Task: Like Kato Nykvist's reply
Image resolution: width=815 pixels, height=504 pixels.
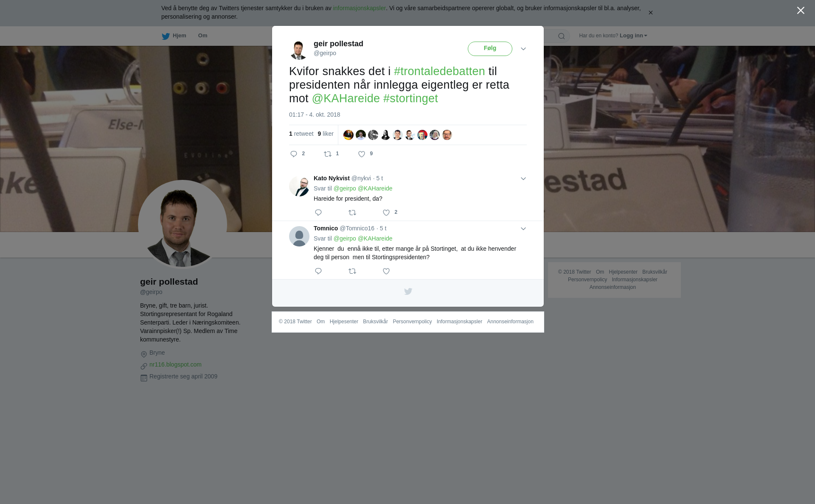Action: pyautogui.click(x=386, y=213)
